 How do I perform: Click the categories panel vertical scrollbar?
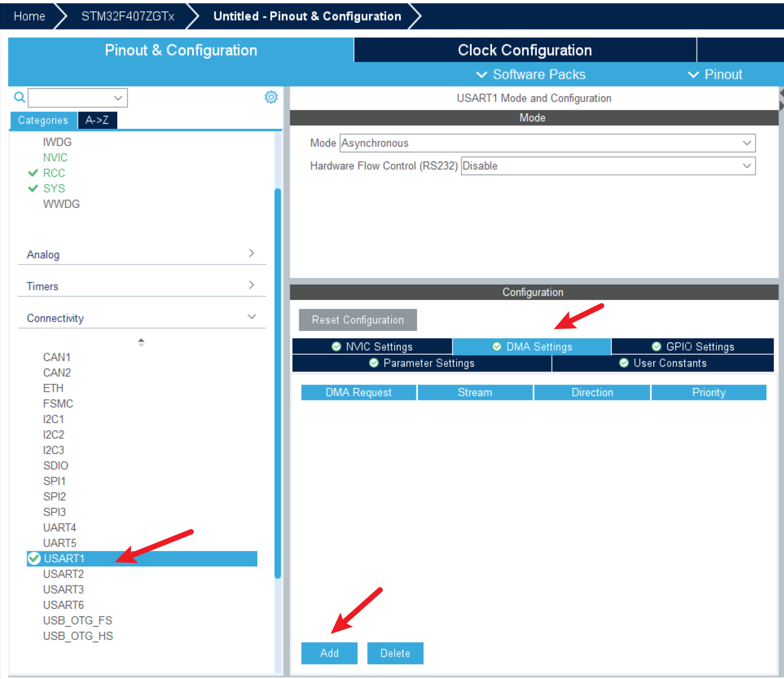click(x=278, y=383)
